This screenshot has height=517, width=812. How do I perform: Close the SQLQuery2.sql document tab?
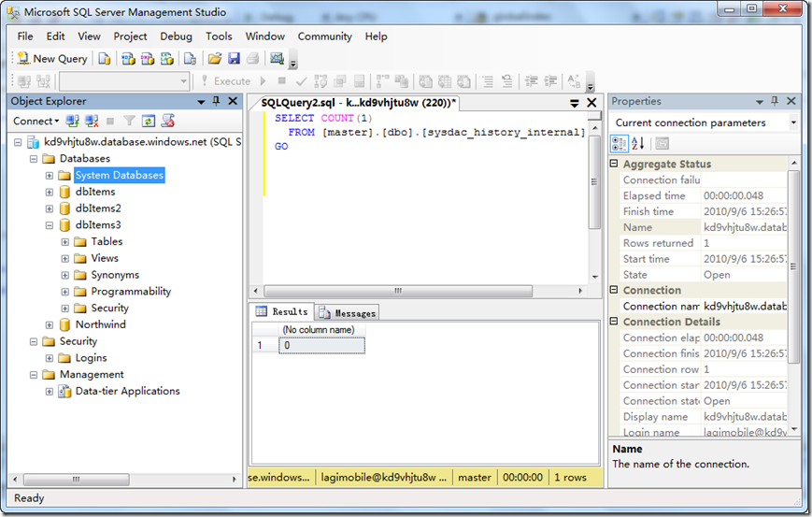tap(591, 103)
